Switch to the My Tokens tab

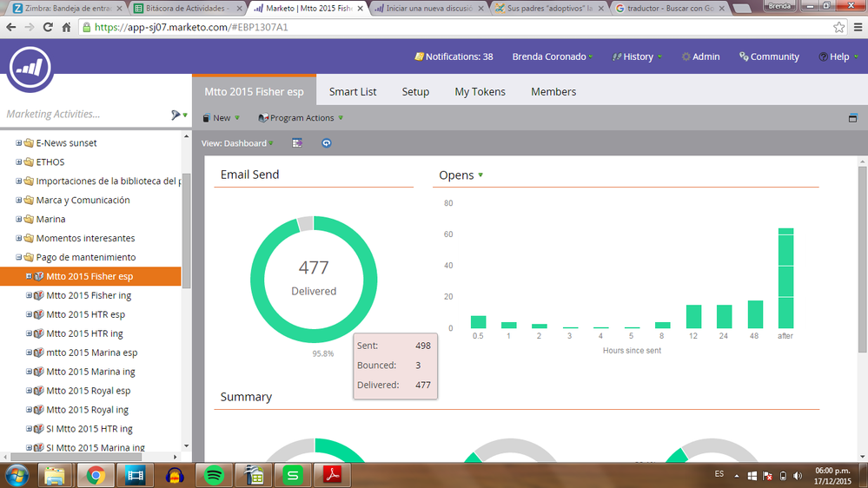click(480, 92)
